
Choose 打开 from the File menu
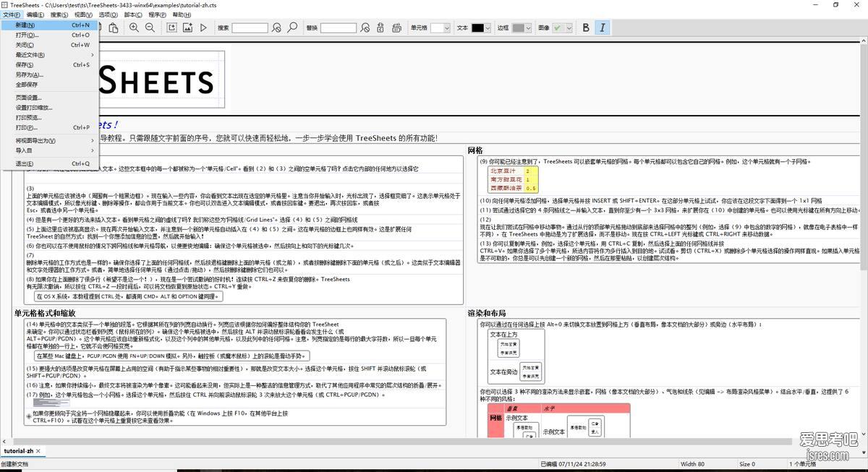tap(50, 35)
